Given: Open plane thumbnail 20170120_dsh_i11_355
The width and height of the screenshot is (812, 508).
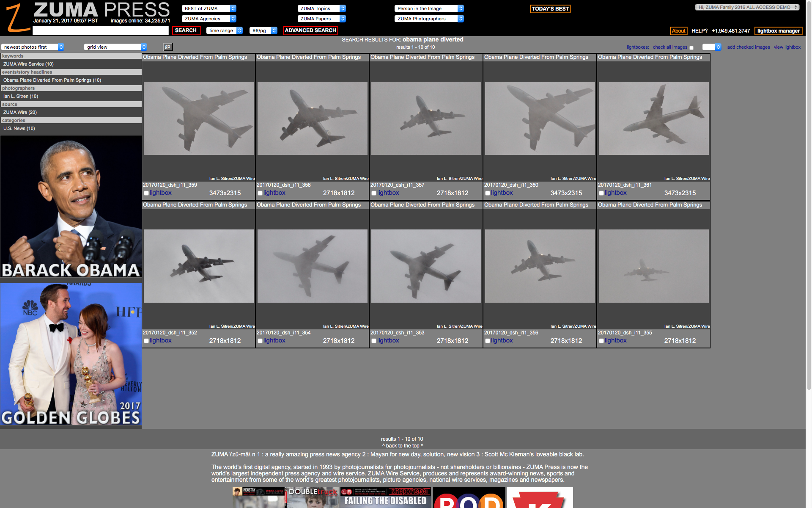Looking at the screenshot, I should [x=653, y=266].
